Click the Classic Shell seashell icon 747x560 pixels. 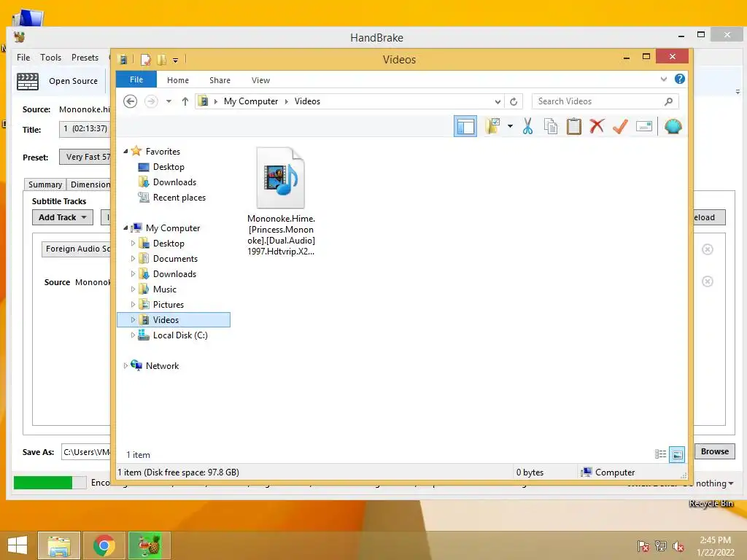(673, 127)
